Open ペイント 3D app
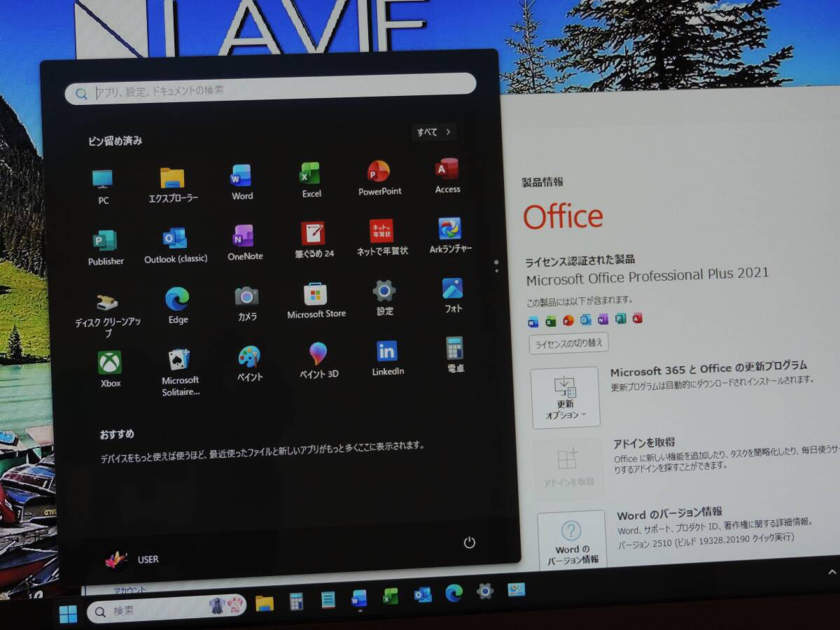This screenshot has width=840, height=630. point(318,360)
